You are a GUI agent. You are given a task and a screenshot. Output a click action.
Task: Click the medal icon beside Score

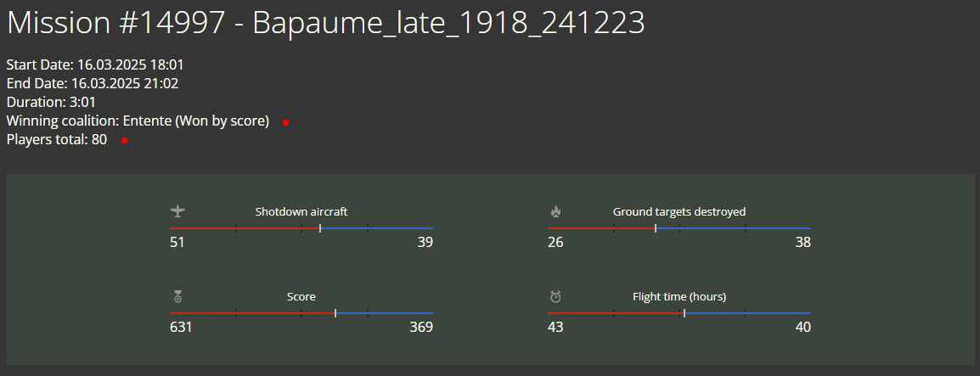click(177, 297)
